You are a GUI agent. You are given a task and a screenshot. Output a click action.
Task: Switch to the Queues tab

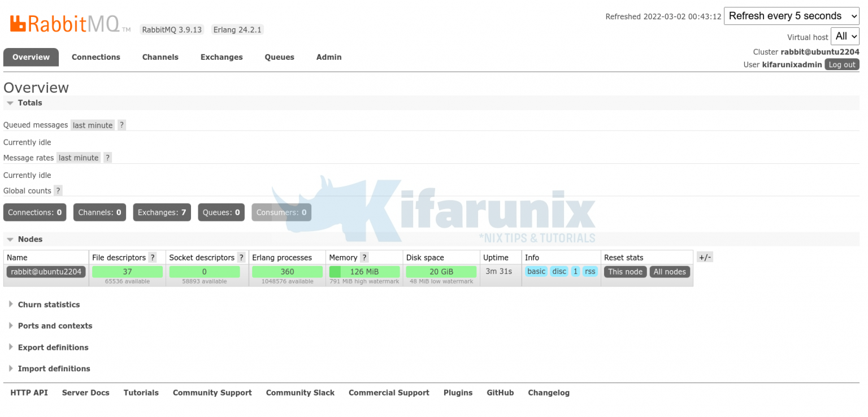click(x=279, y=57)
